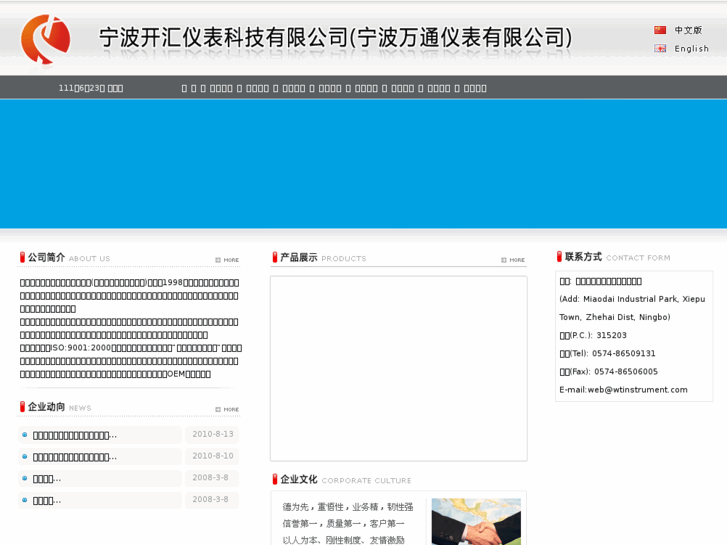Viewport: 727px width, 545px height.
Task: Click the culture line 德为先，重悟性，业务精，韧性强
Action: coord(348,507)
